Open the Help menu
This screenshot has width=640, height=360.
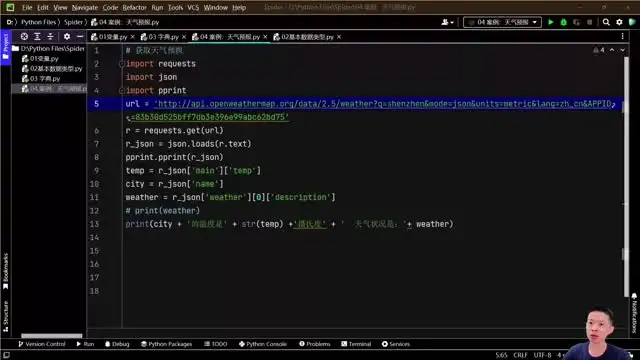click(239, 7)
